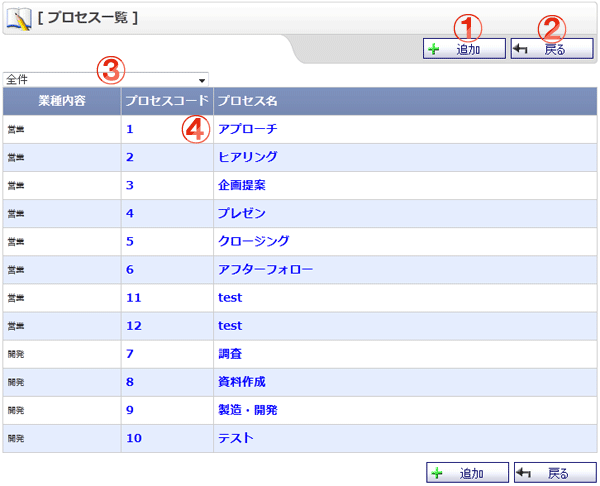Click the back arrow icon on top 戻る button
The image size is (600, 486).
point(520,49)
